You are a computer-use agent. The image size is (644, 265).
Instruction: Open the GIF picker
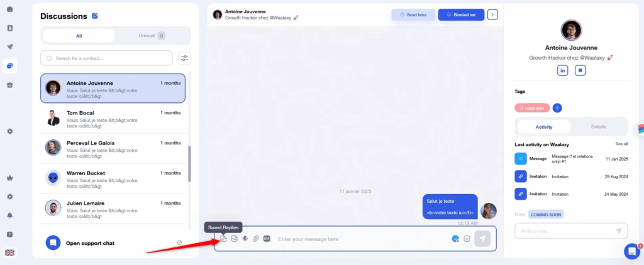point(267,239)
